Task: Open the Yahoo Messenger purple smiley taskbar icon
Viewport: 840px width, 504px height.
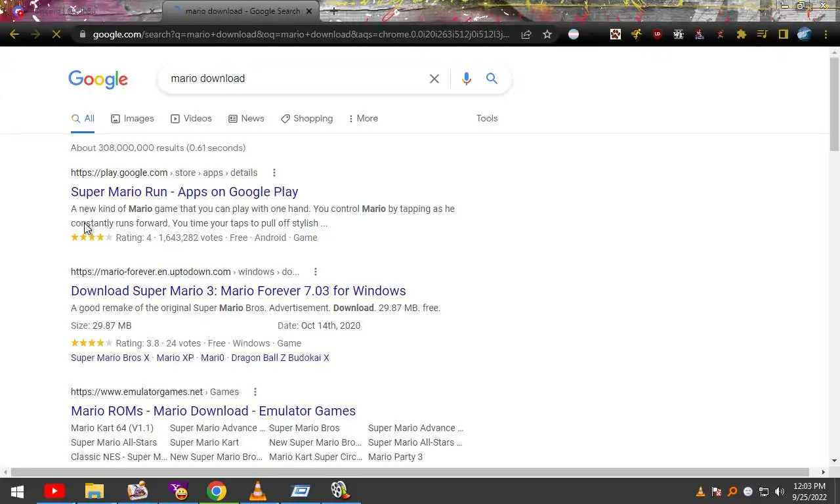Action: tap(177, 491)
